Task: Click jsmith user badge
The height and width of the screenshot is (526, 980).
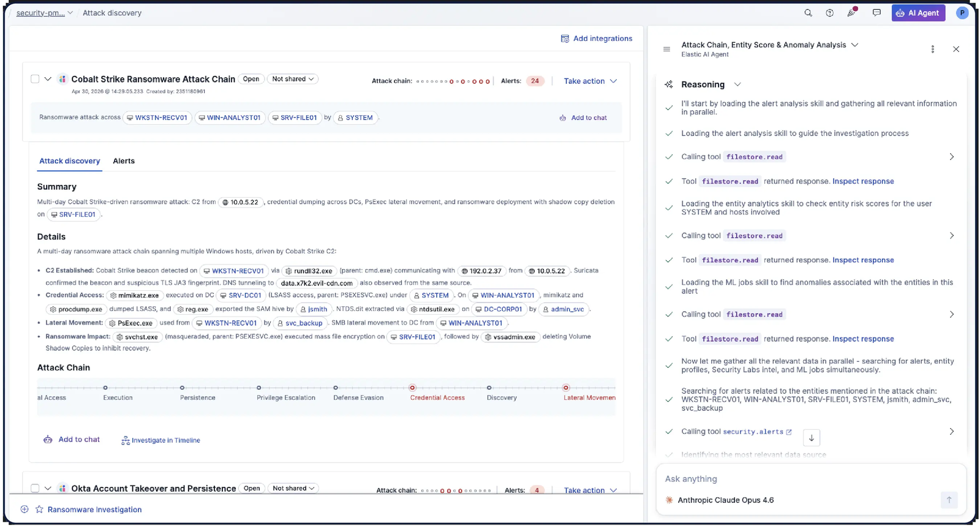Action: point(314,309)
